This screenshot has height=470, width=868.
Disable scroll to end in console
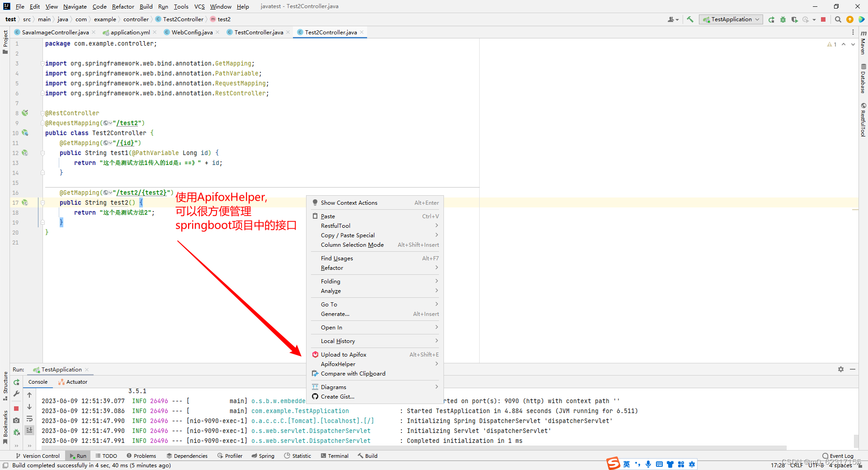click(29, 430)
